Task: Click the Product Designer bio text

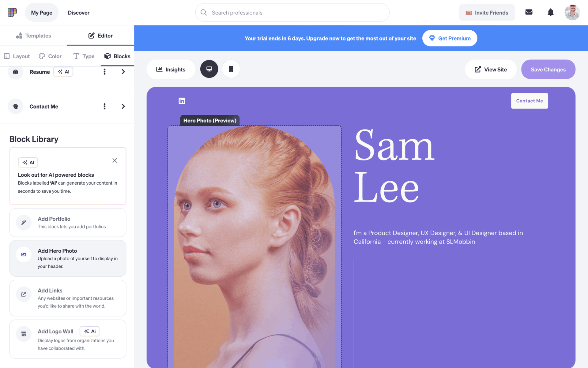Action: click(438, 237)
